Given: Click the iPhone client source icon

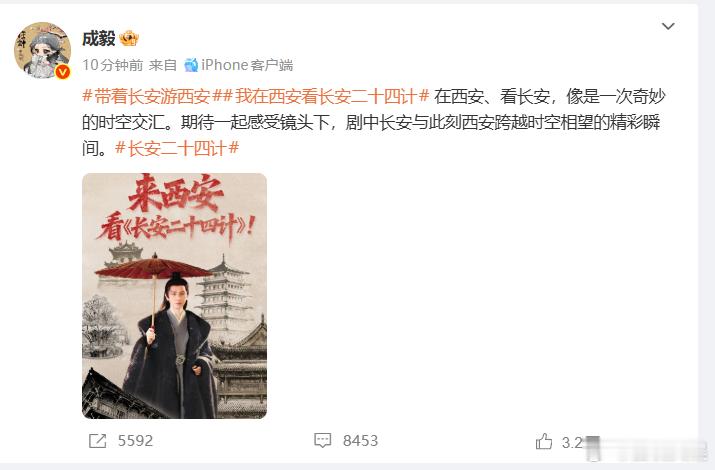Looking at the screenshot, I should coord(191,65).
